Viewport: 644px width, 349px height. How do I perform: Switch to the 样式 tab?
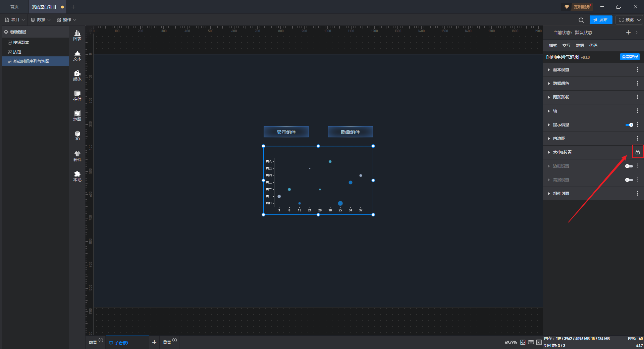click(x=553, y=46)
